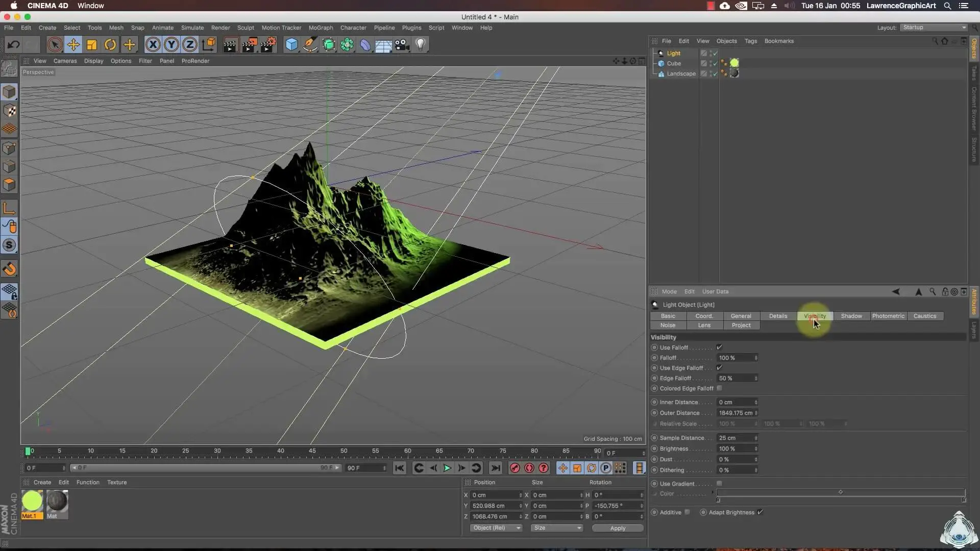The width and height of the screenshot is (980, 551).
Task: Open the Caustics tab
Action: pos(924,316)
